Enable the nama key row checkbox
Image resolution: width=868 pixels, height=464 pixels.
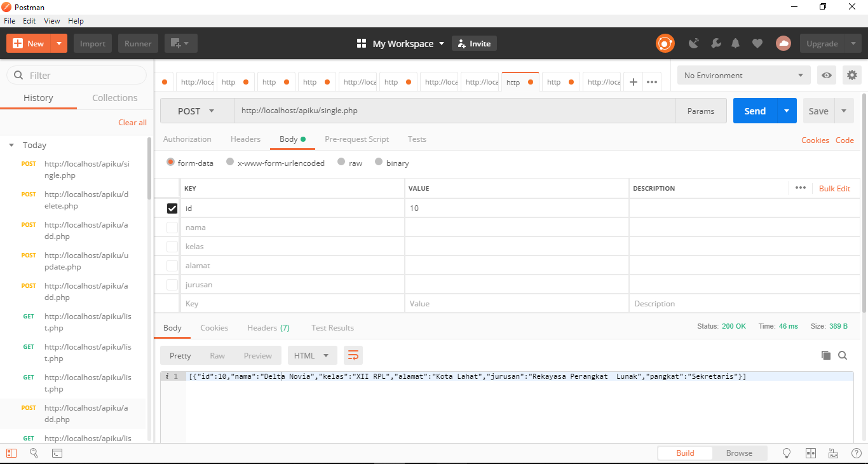[x=172, y=227]
